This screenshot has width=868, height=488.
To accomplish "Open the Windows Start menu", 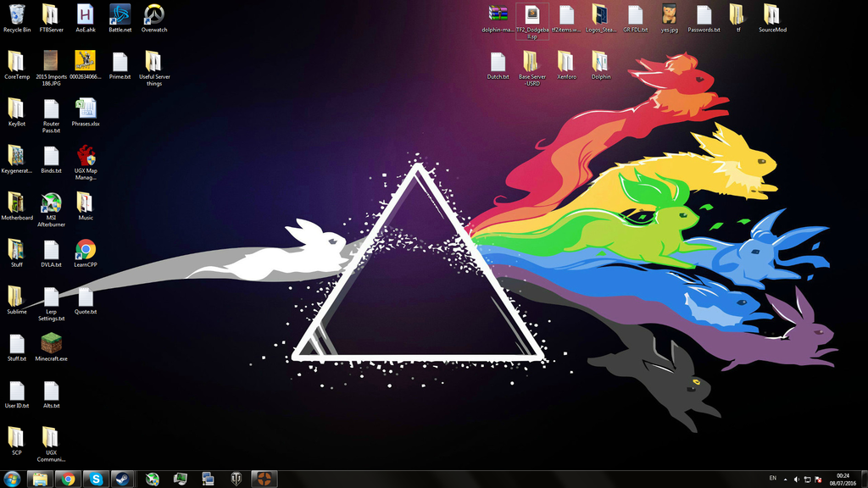I will pos(12,480).
